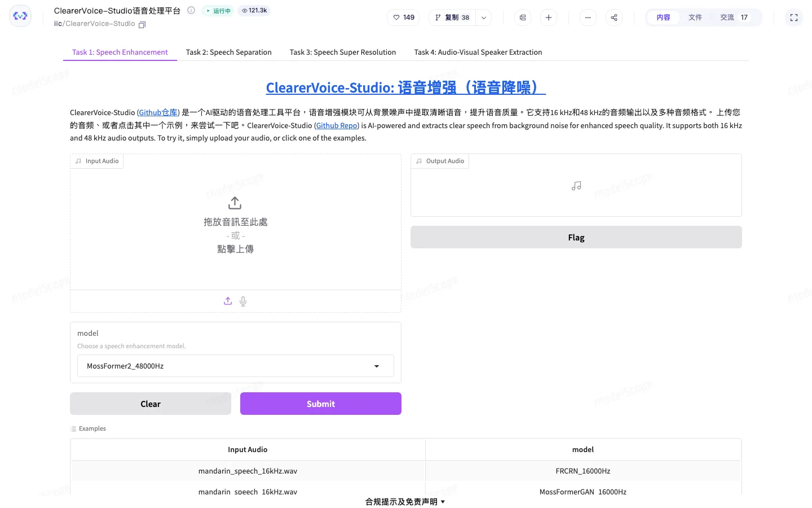Copy the iic/ClearerVoice-Studio path icon
812x508 pixels.
(142, 24)
